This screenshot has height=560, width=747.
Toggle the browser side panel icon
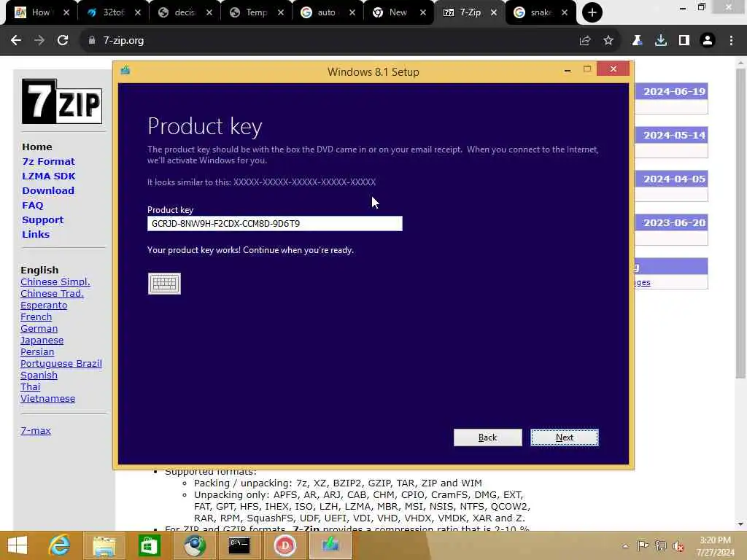pyautogui.click(x=684, y=41)
